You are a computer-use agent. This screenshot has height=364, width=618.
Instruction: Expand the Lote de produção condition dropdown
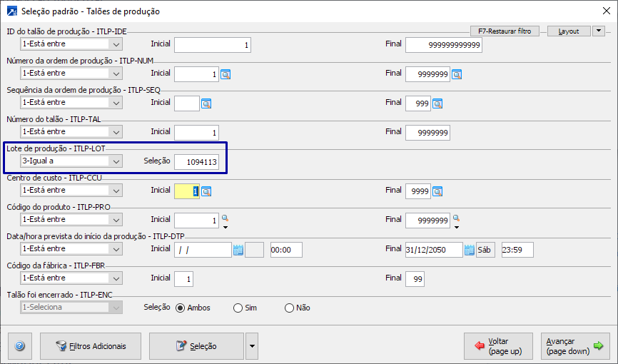click(116, 161)
